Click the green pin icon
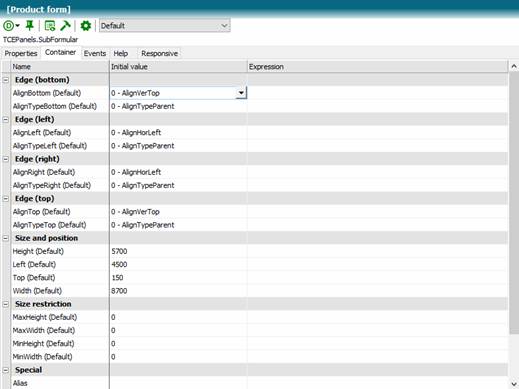 pyautogui.click(x=30, y=25)
